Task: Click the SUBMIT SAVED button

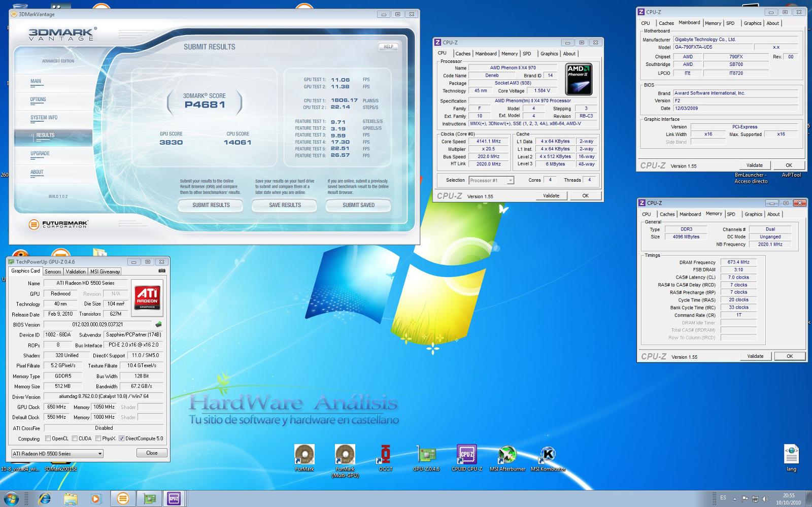Action: tap(358, 205)
